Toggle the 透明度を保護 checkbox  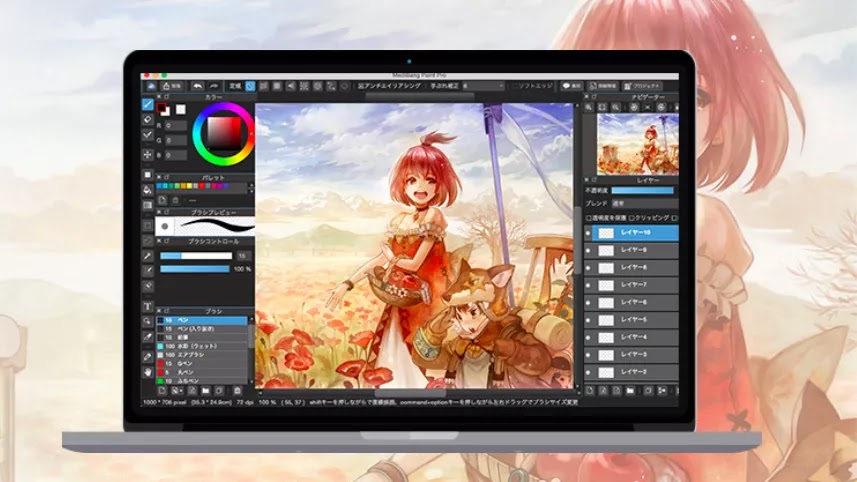point(589,218)
